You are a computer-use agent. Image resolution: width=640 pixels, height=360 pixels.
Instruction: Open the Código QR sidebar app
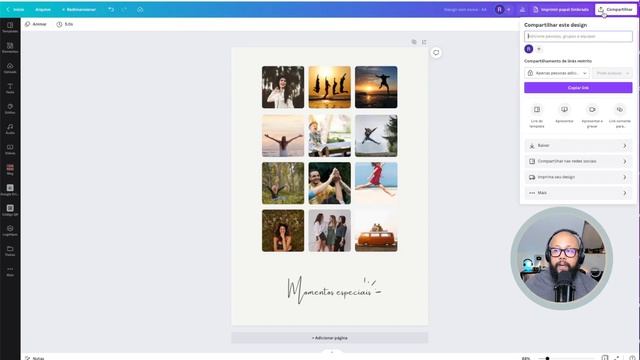(x=10, y=211)
